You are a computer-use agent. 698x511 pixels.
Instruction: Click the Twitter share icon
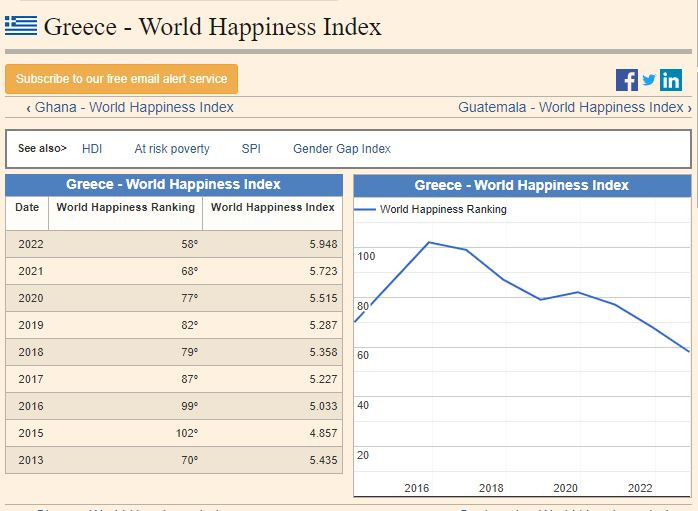point(649,80)
